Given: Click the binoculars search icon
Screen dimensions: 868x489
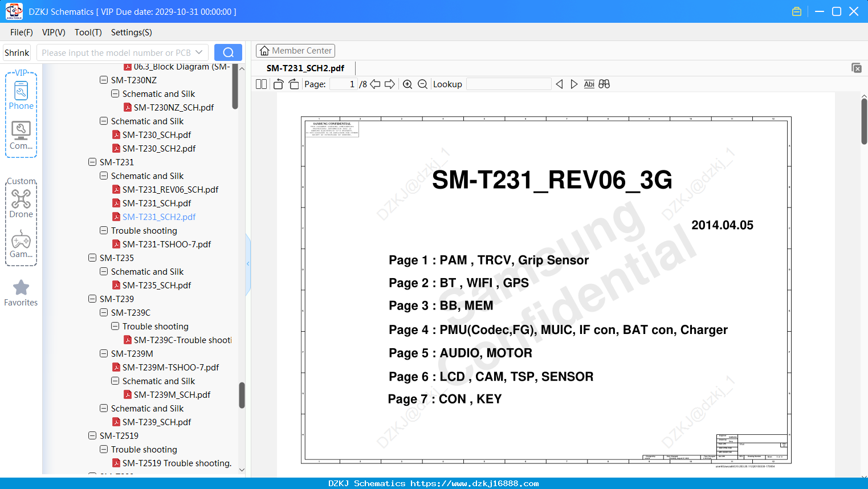Looking at the screenshot, I should [604, 84].
